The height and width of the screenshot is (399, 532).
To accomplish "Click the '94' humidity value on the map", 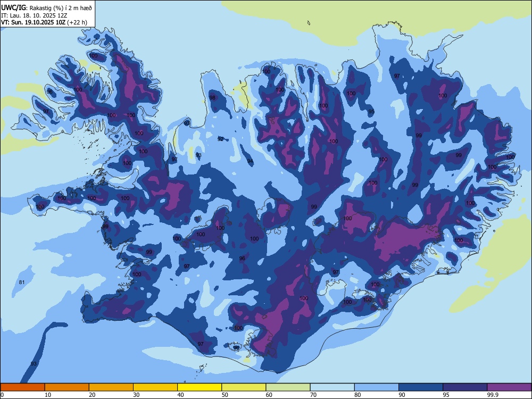I will point(250,161).
